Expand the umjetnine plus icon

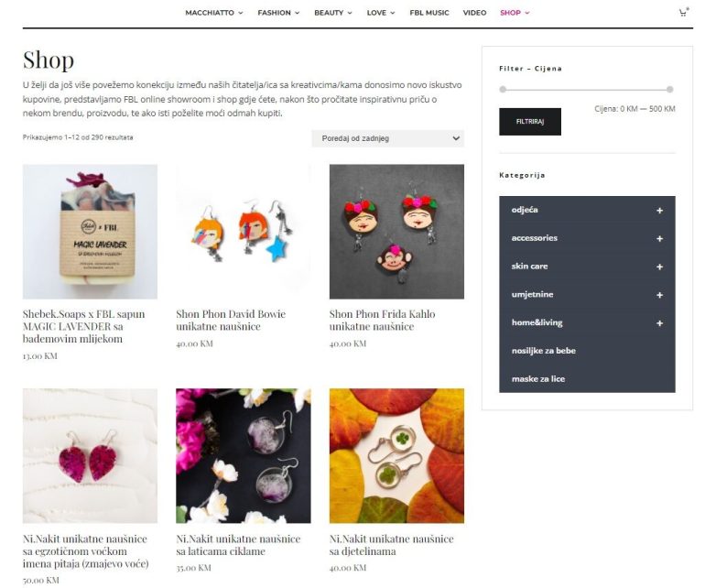pos(659,295)
